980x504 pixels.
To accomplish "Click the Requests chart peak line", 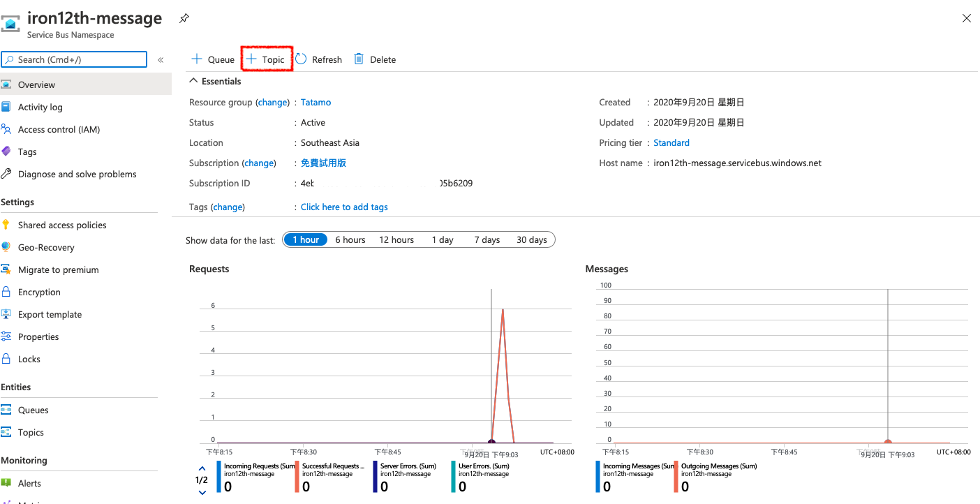I will click(503, 309).
